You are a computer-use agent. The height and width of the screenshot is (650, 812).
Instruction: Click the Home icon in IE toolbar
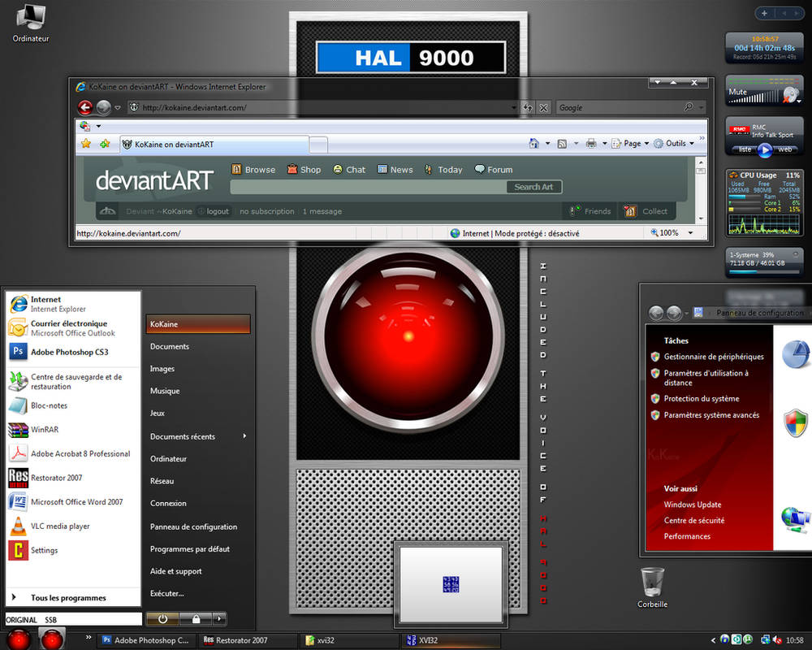[x=533, y=144]
